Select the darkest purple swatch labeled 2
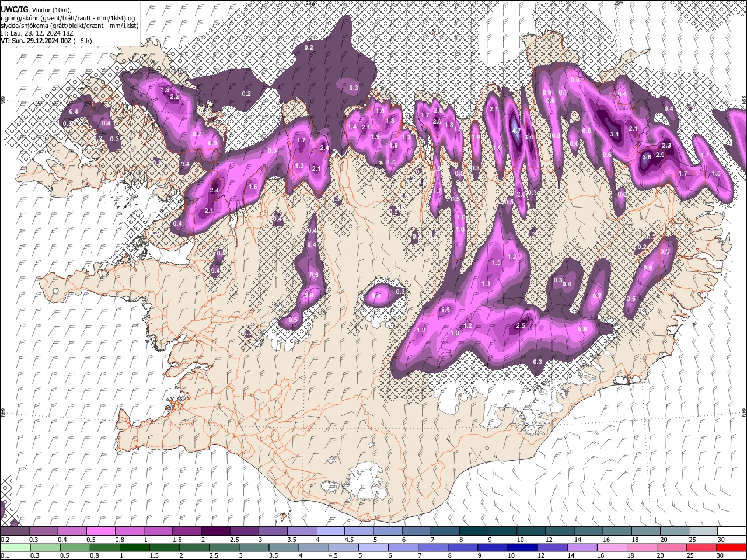This screenshot has height=560, width=747. pos(215,531)
